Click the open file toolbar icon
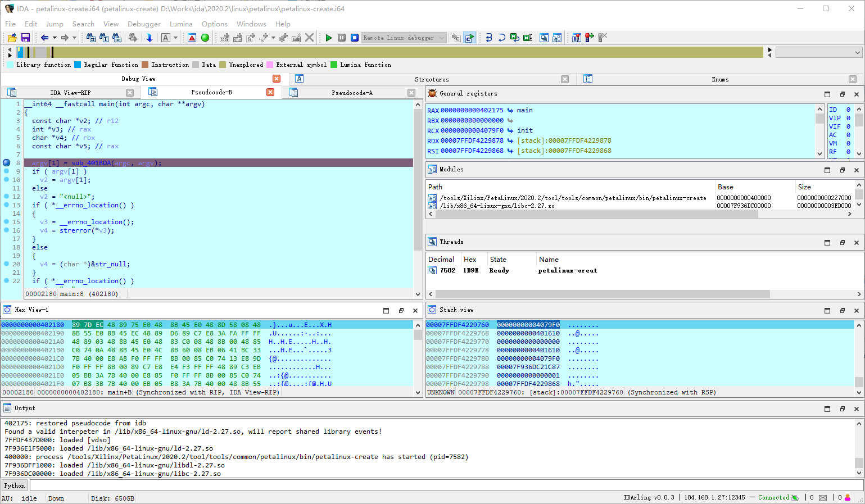Screen dimensions: 865x504 coord(12,38)
